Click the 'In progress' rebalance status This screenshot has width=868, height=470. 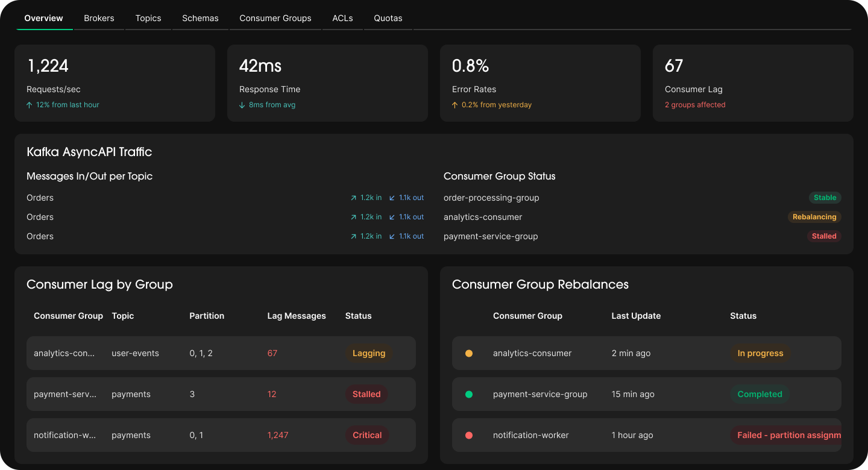coord(760,353)
